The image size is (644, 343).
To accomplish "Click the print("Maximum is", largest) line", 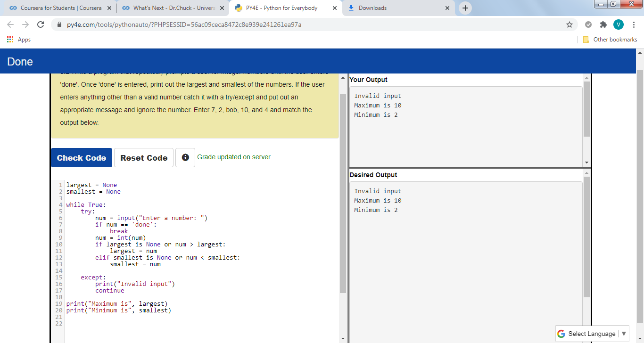I will click(117, 303).
